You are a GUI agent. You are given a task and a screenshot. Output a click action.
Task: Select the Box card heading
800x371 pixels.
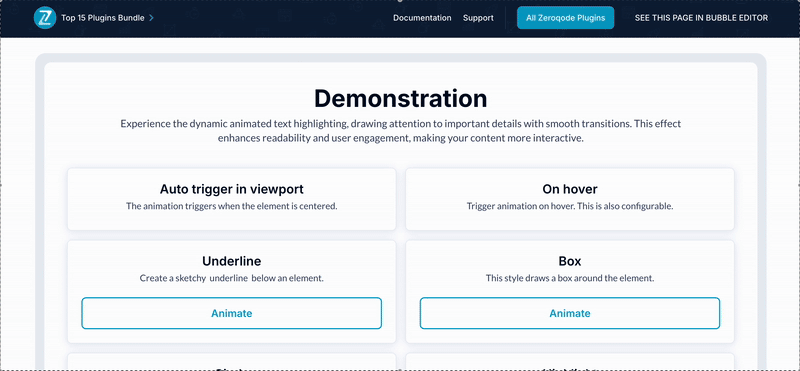pos(570,261)
